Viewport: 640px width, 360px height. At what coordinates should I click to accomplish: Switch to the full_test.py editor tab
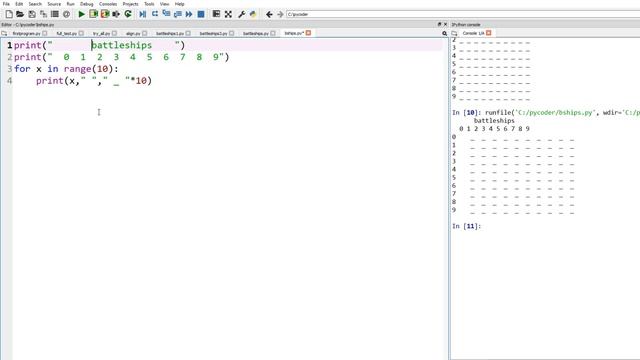(x=67, y=33)
